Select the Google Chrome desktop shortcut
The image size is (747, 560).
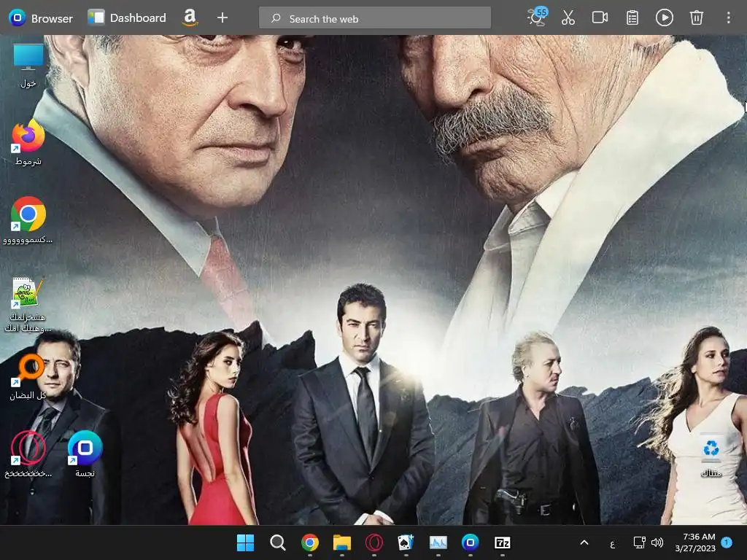[x=28, y=220]
